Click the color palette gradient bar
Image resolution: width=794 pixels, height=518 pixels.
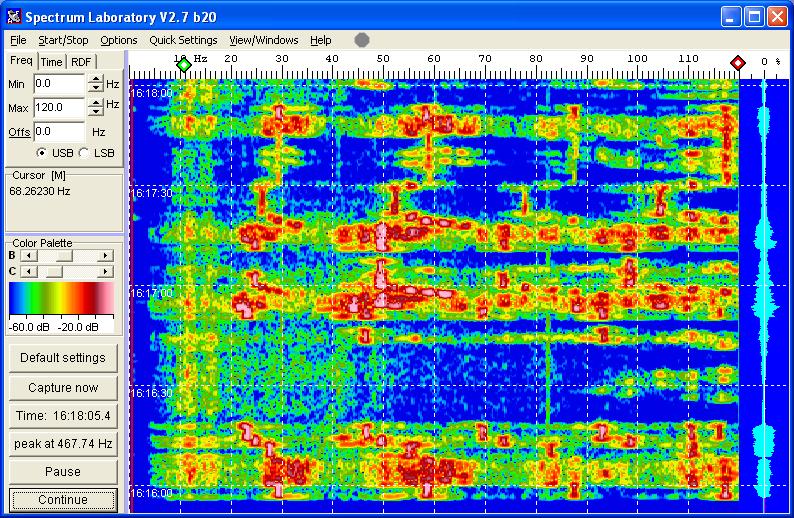61,298
